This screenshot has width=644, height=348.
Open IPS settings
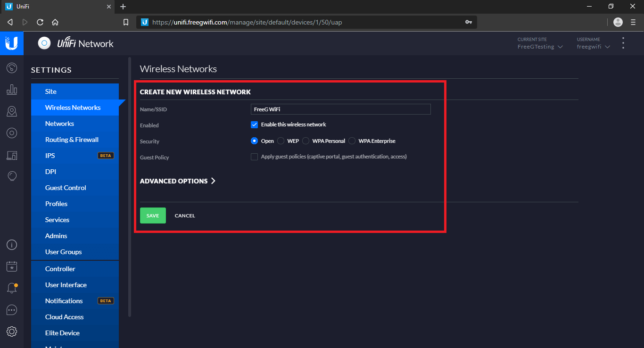(75, 156)
